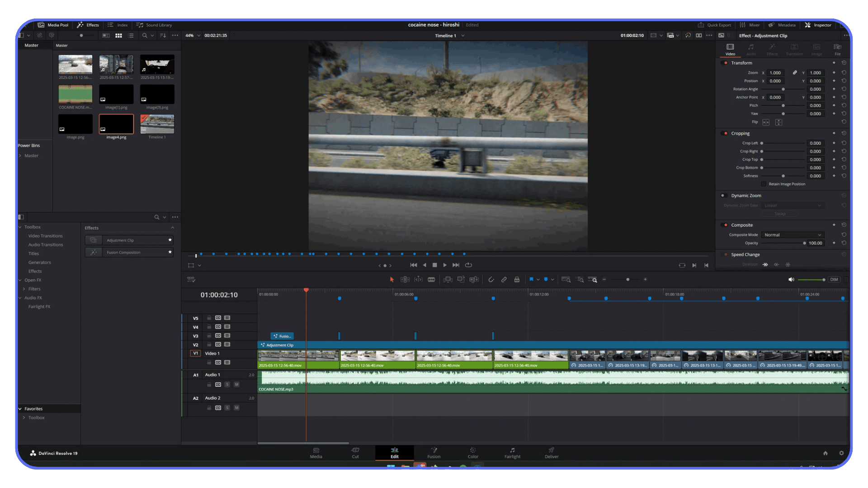Image resolution: width=868 pixels, height=488 pixels.
Task: Select the image4.png thumbnail in Media Pool
Action: point(116,124)
